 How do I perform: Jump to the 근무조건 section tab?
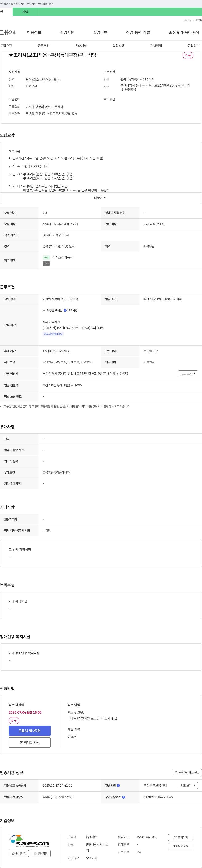point(43,46)
